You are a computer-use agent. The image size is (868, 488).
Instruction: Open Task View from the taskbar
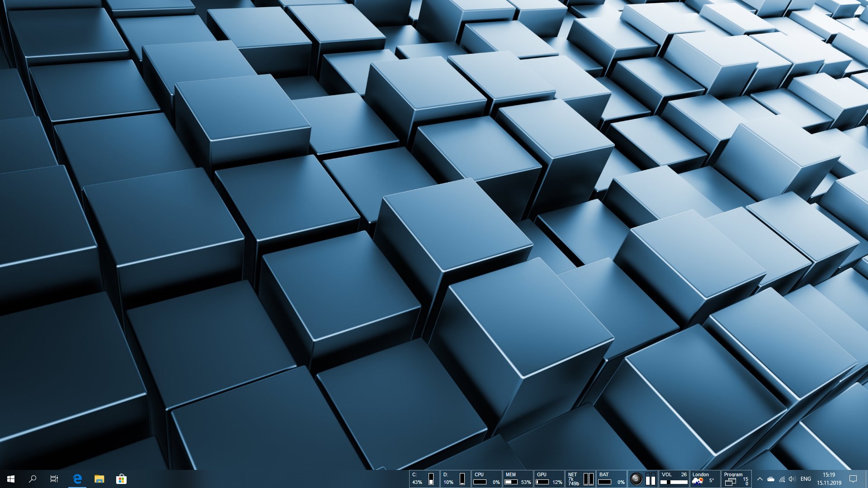(x=54, y=479)
